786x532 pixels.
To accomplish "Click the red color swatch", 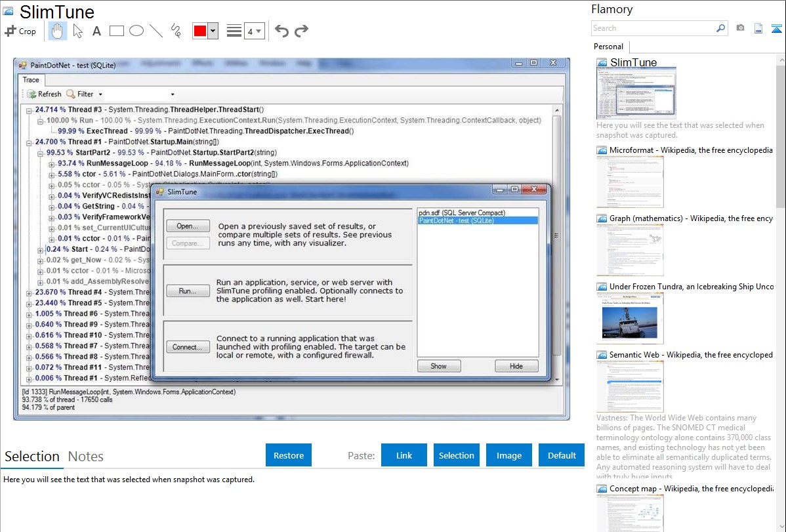I will [200, 31].
